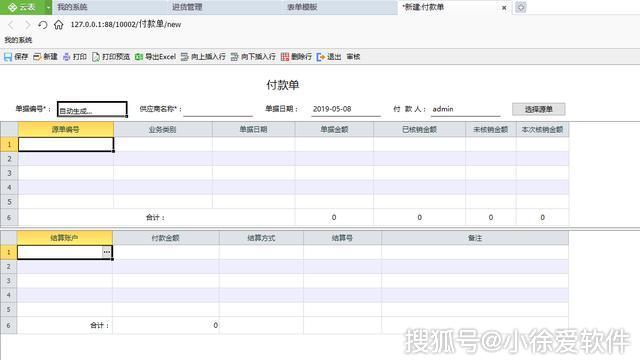Close the 新建:付款单 tab
The height and width of the screenshot is (360, 640).
pos(504,8)
